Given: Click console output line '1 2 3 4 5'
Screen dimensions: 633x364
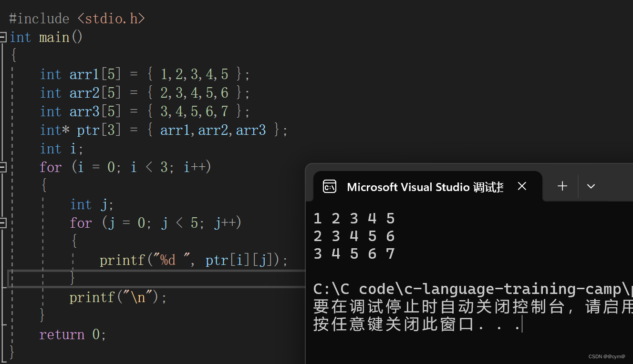Looking at the screenshot, I should pyautogui.click(x=354, y=219).
